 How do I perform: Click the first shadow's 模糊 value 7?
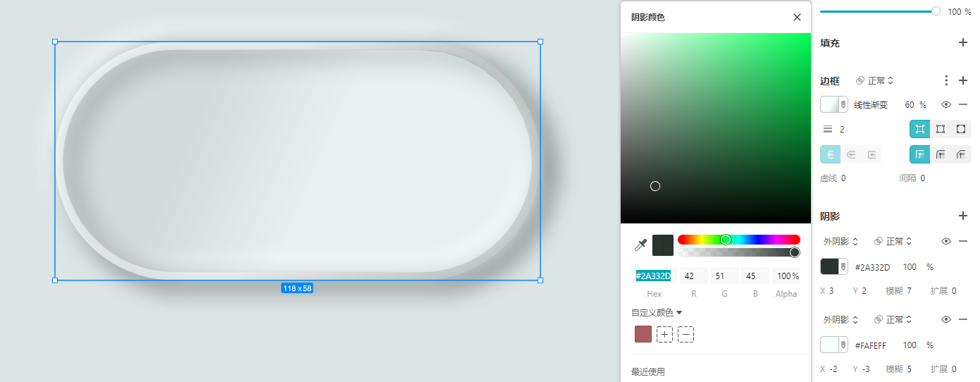910,290
